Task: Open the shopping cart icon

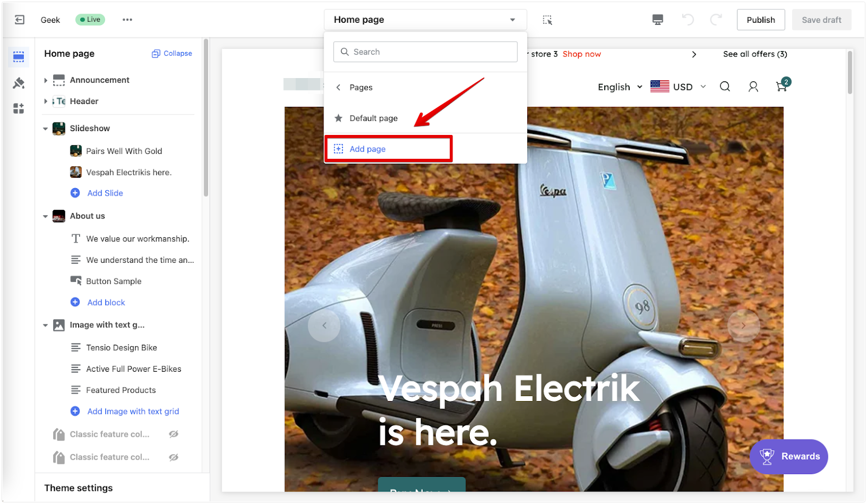Action: click(782, 86)
